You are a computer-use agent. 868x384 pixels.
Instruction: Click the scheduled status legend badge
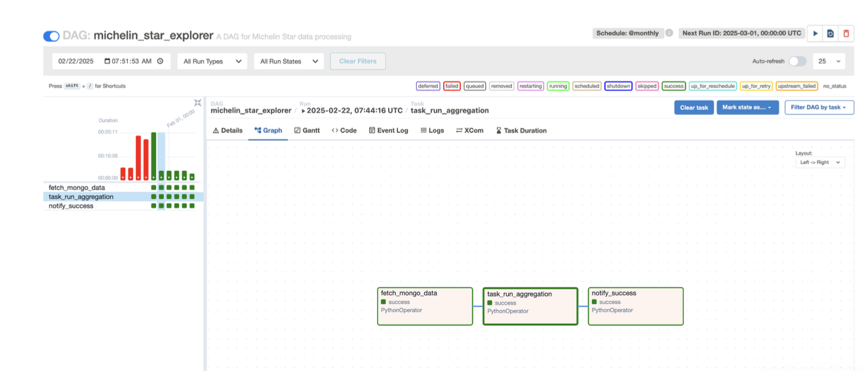tap(587, 86)
